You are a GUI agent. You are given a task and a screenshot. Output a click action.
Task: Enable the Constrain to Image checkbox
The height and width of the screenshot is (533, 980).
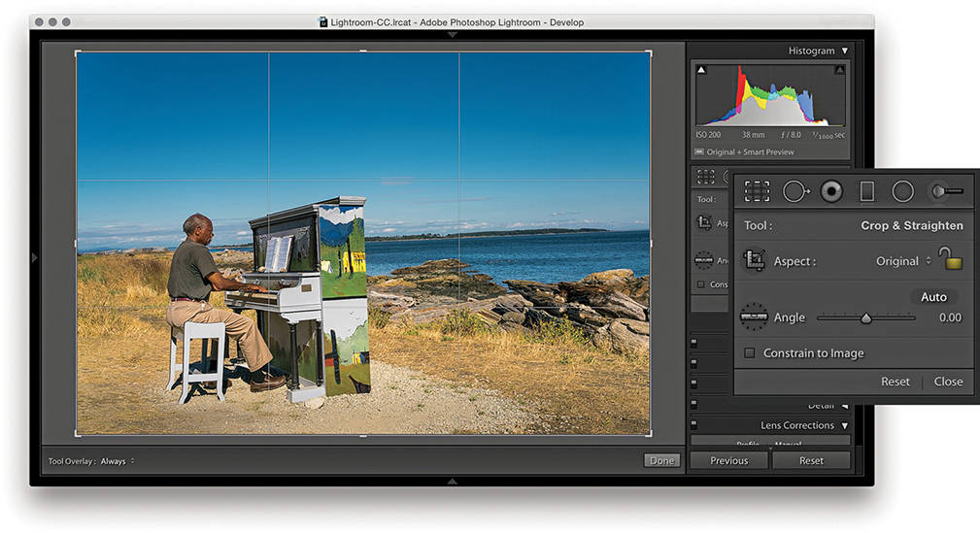[x=750, y=353]
